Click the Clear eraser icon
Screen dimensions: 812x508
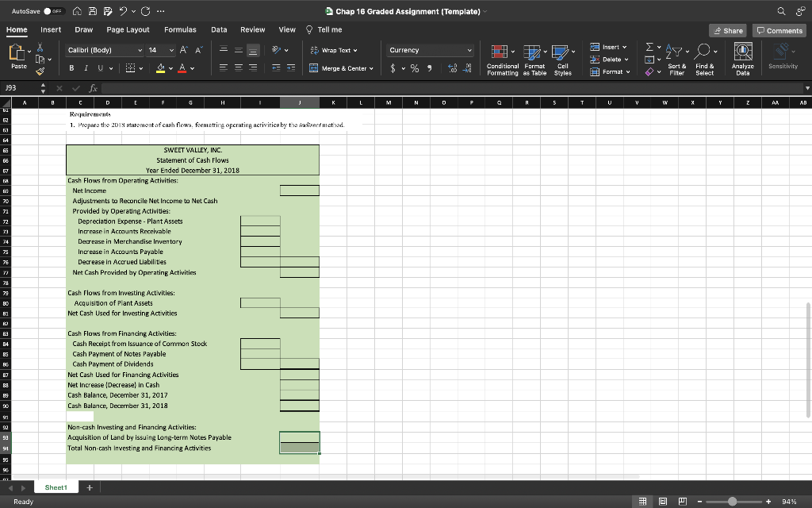point(649,72)
